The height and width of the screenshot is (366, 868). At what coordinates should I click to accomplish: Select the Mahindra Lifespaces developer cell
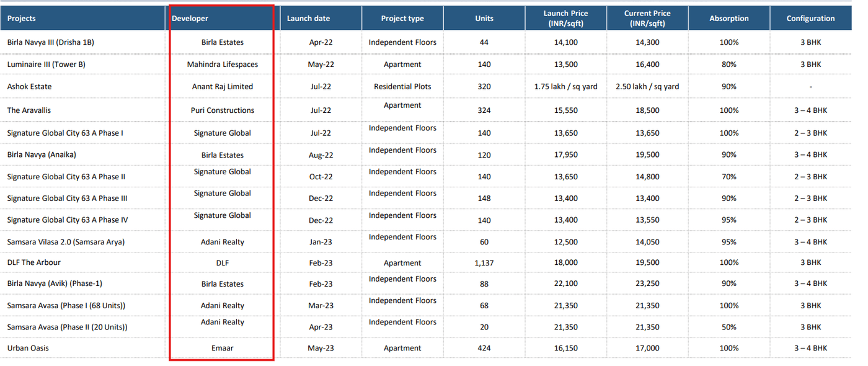tap(223, 65)
